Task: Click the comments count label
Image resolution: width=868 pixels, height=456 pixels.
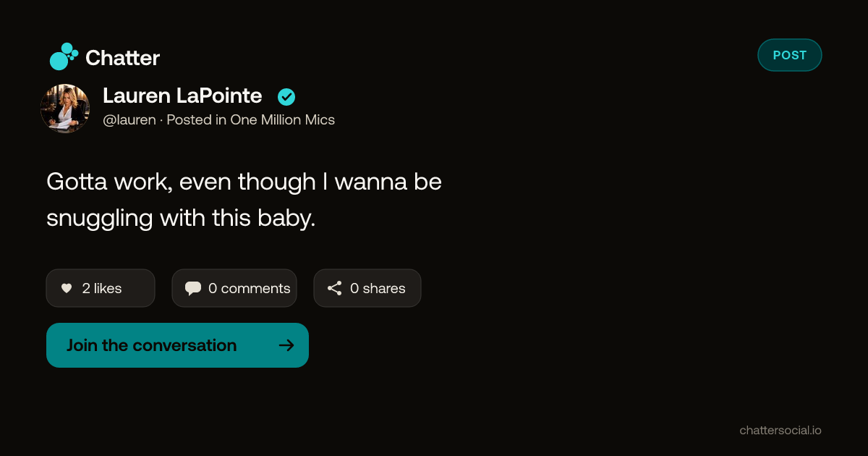Action: coord(250,288)
